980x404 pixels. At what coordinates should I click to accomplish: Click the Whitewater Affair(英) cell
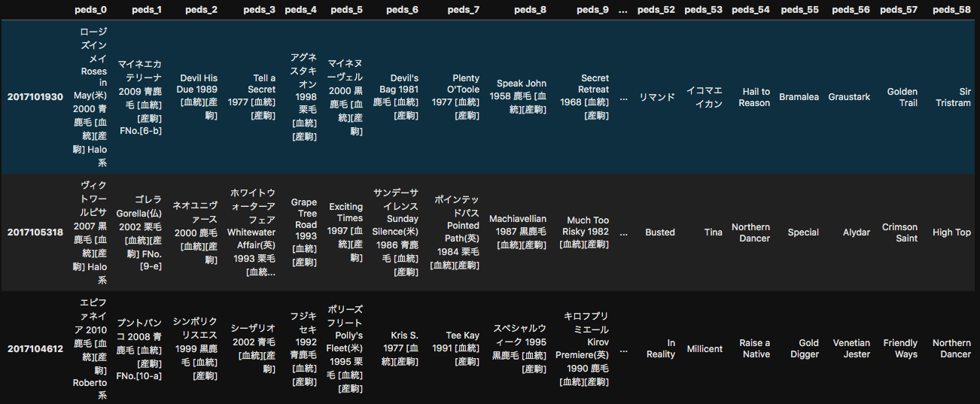[x=251, y=232]
